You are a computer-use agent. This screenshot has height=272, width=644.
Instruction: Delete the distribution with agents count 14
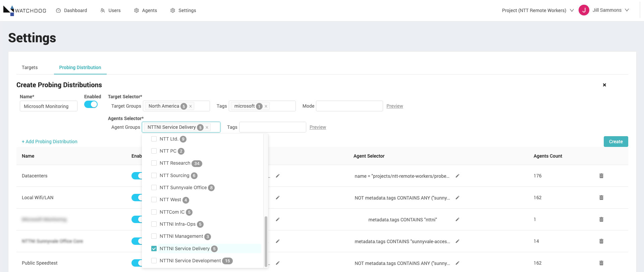[x=601, y=241]
